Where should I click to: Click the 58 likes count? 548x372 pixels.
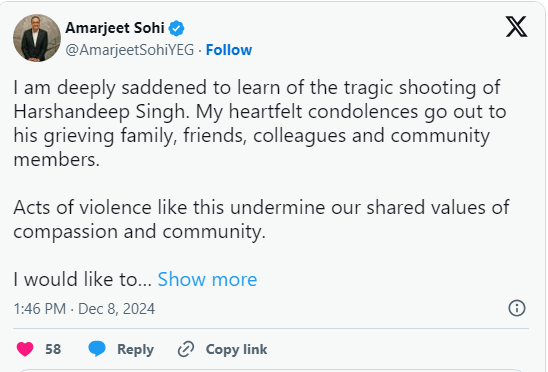[x=53, y=349]
